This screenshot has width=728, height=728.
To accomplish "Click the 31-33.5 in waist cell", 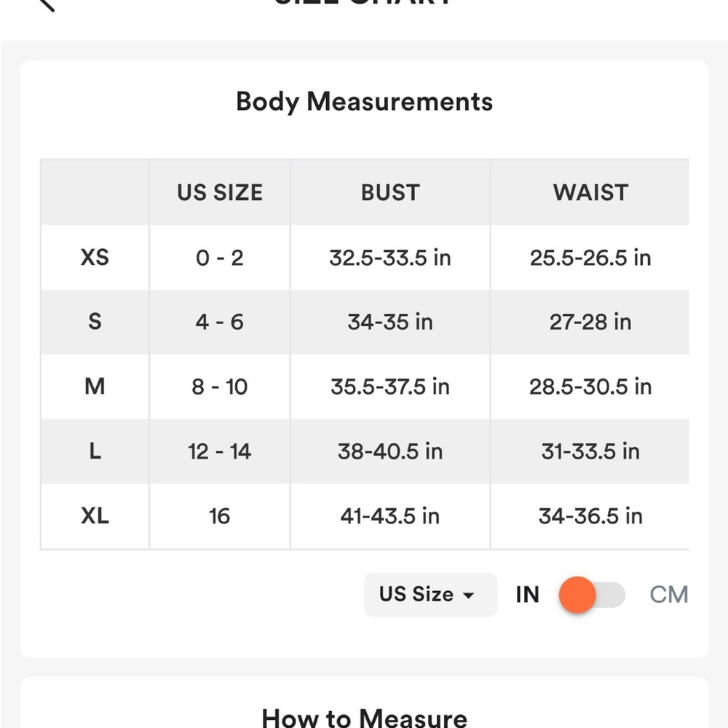I will pos(590,451).
